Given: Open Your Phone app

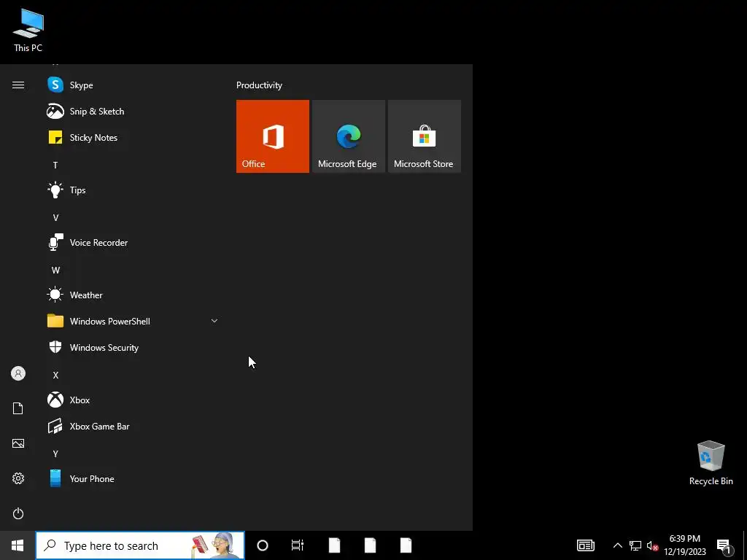Looking at the screenshot, I should point(133,478).
